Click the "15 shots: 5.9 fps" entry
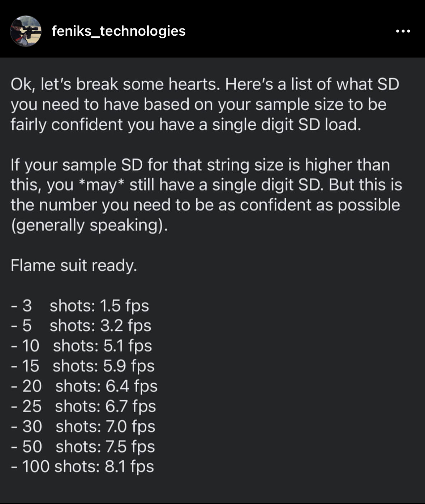Screen dimensions: 425x504 coord(83,366)
